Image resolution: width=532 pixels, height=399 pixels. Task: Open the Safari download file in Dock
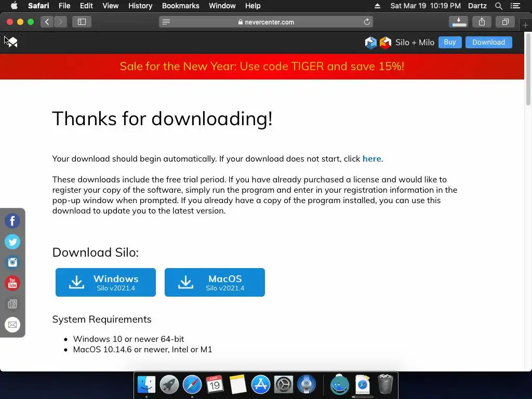362,385
